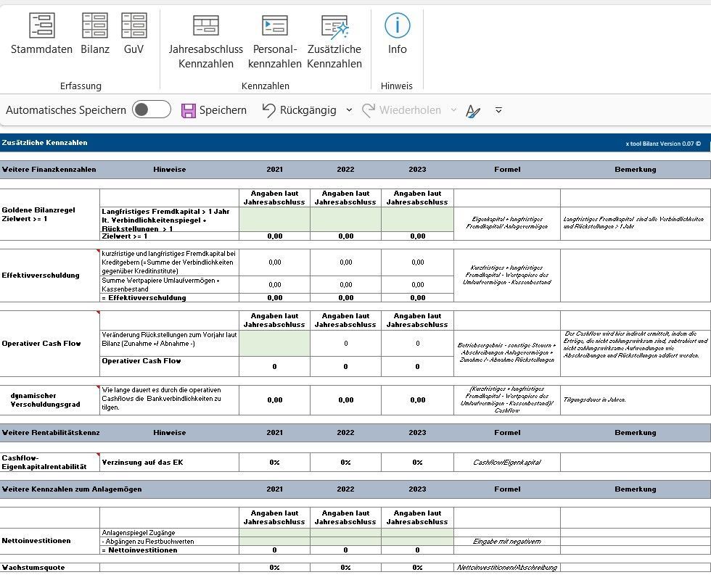Click '= Nettoinvestitionen' sum row label
Screen dimensions: 711x588
139,550
